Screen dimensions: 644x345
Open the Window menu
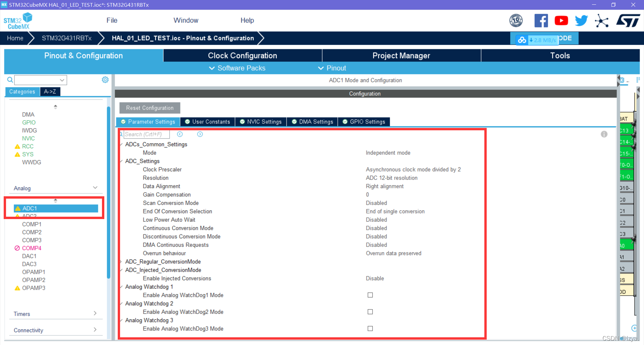[186, 20]
